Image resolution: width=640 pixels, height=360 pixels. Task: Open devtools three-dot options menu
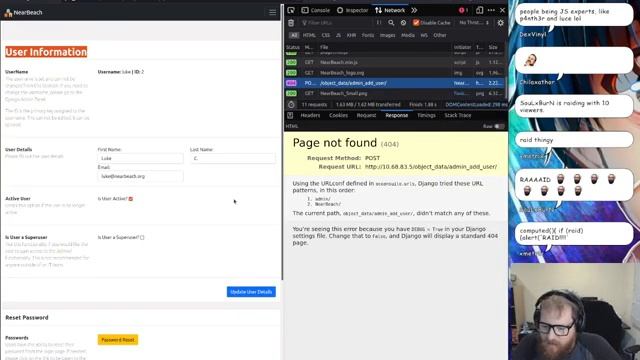coord(491,10)
